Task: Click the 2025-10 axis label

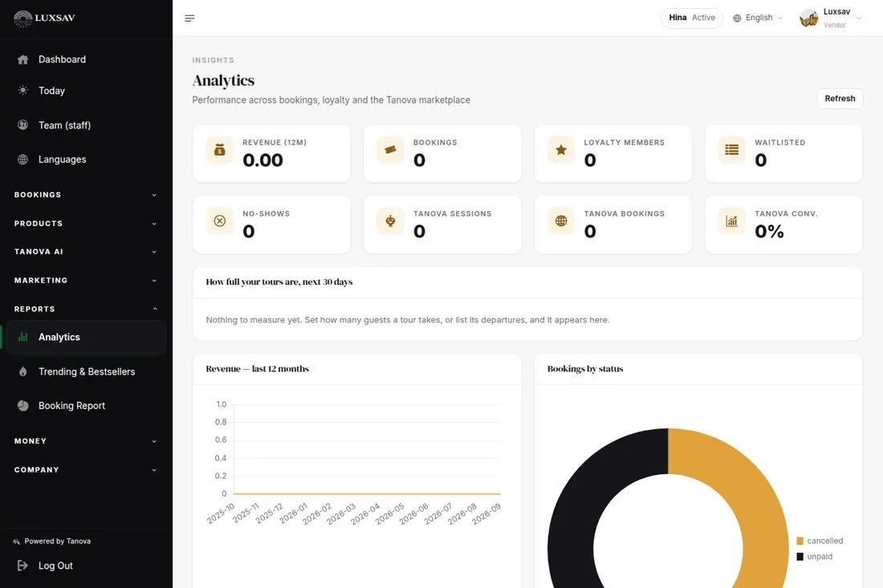Action: click(x=220, y=513)
